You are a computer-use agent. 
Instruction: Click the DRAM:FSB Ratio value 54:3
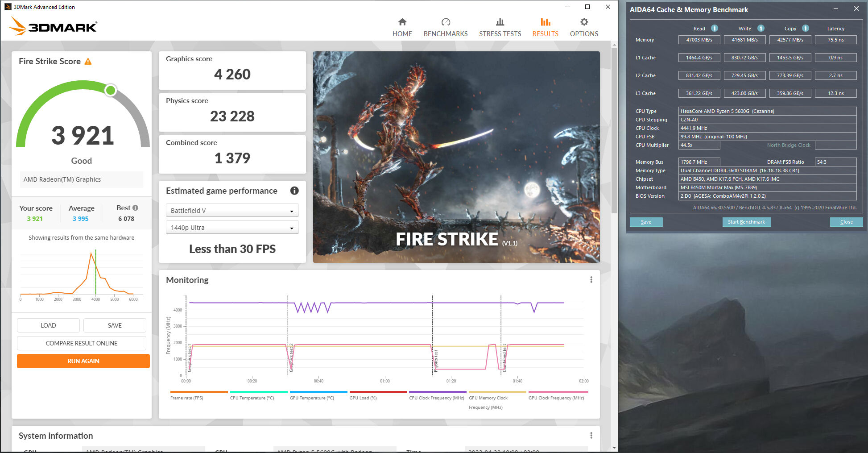tap(835, 162)
